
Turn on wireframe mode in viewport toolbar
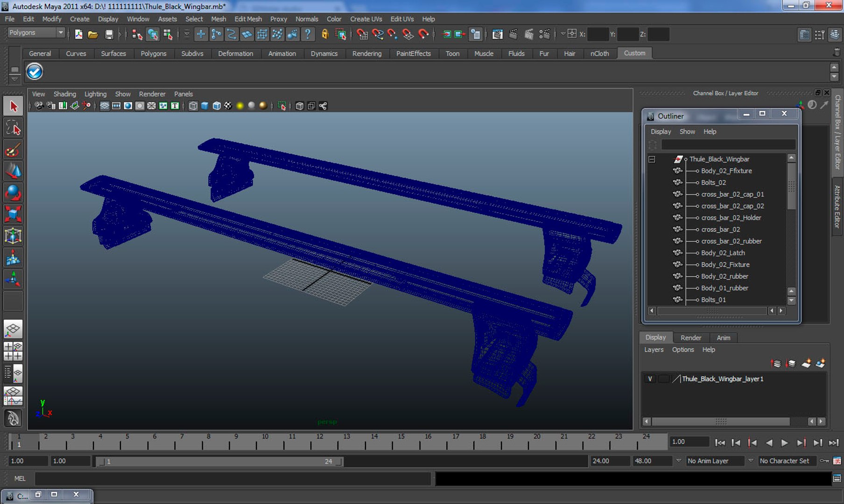pyautogui.click(x=193, y=106)
